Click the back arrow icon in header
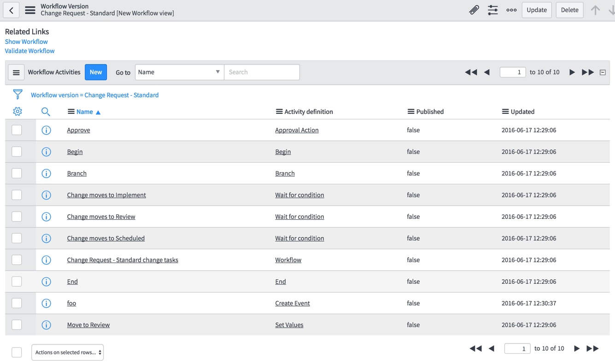 tap(11, 10)
